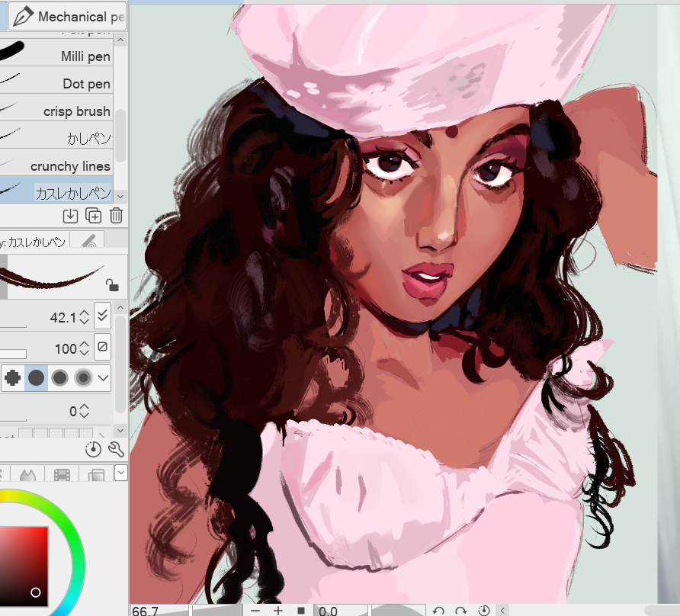Select weak anti-aliasing option
The height and width of the screenshot is (616, 680).
coord(36,378)
